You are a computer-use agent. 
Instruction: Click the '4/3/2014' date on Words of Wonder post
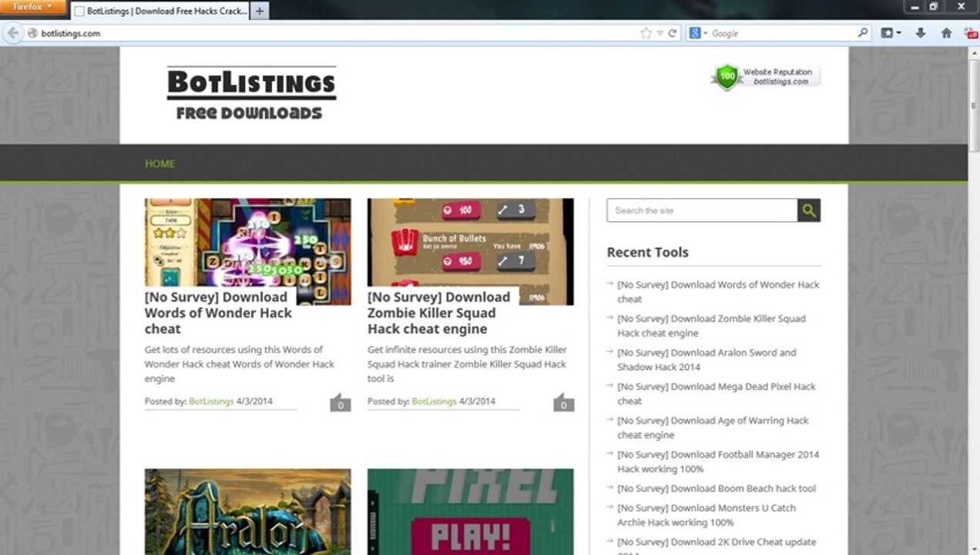[x=254, y=402]
